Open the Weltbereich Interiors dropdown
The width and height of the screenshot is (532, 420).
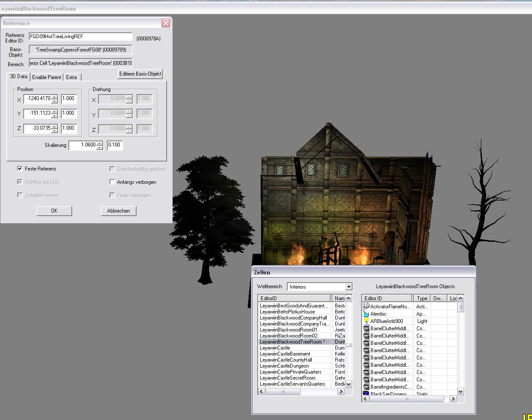coord(349,287)
